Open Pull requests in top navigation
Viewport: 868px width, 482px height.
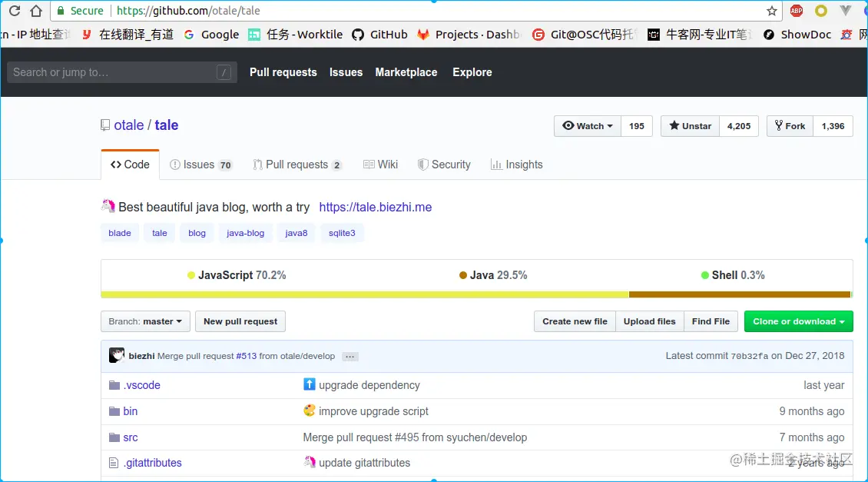[x=283, y=72]
